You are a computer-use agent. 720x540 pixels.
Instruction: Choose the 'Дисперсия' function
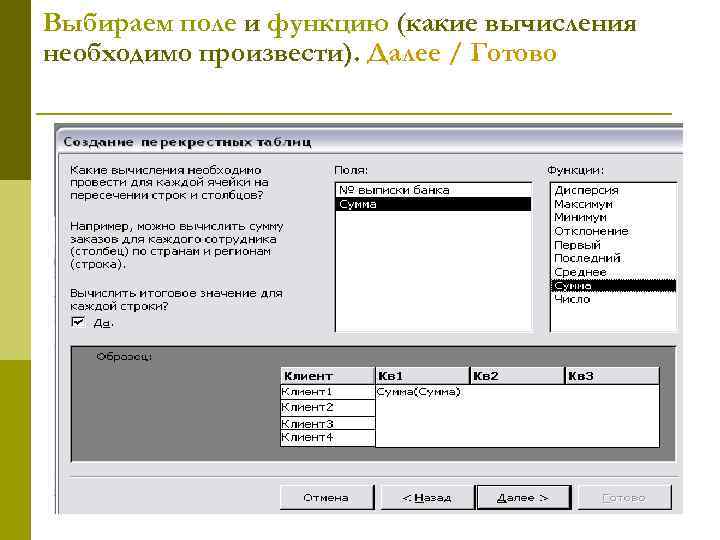(613, 190)
